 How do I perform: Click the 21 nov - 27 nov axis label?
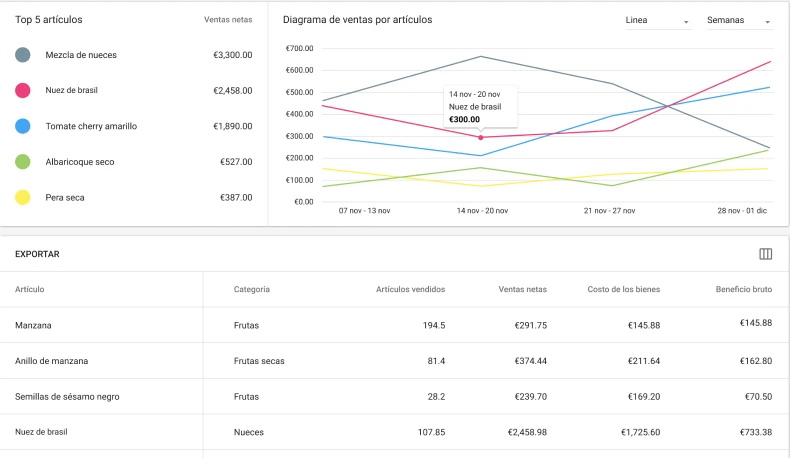coord(611,211)
